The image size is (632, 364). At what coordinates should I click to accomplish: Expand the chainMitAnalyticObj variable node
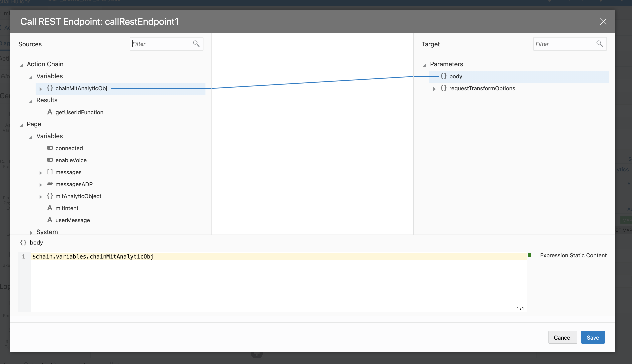point(41,89)
